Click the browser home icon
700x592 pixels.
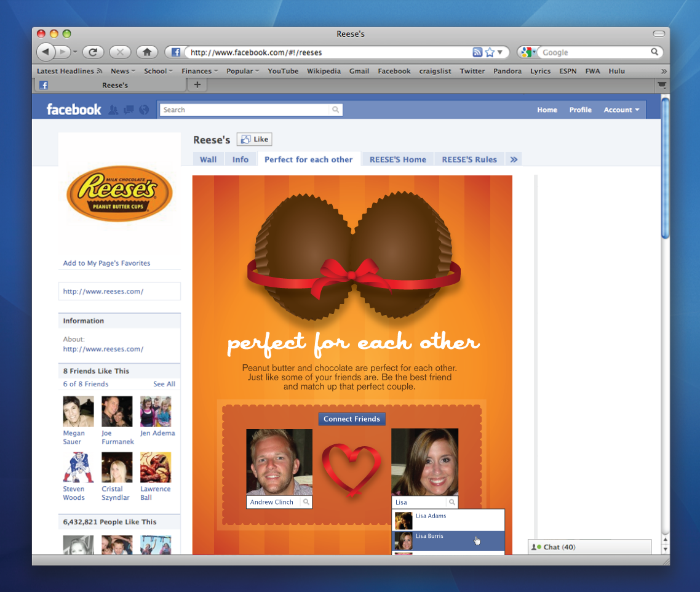(146, 52)
